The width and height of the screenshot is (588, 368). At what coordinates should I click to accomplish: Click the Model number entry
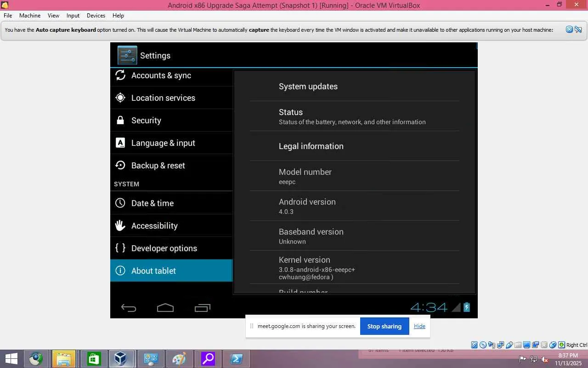point(355,176)
